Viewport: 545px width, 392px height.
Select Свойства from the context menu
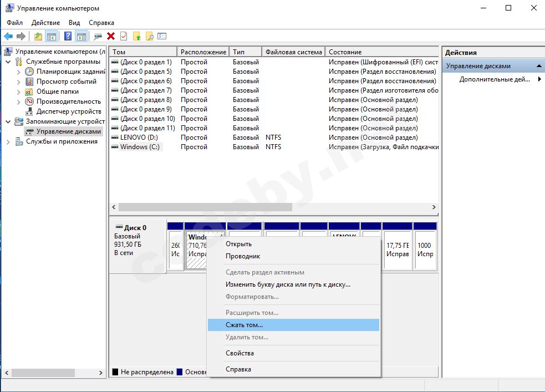pos(240,353)
